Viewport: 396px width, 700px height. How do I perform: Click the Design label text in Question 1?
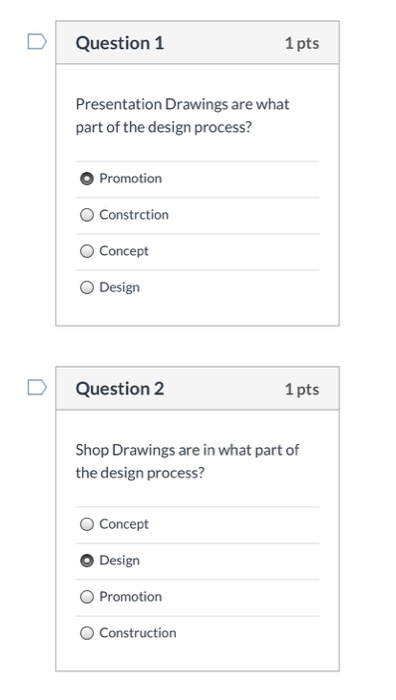pyautogui.click(x=119, y=288)
